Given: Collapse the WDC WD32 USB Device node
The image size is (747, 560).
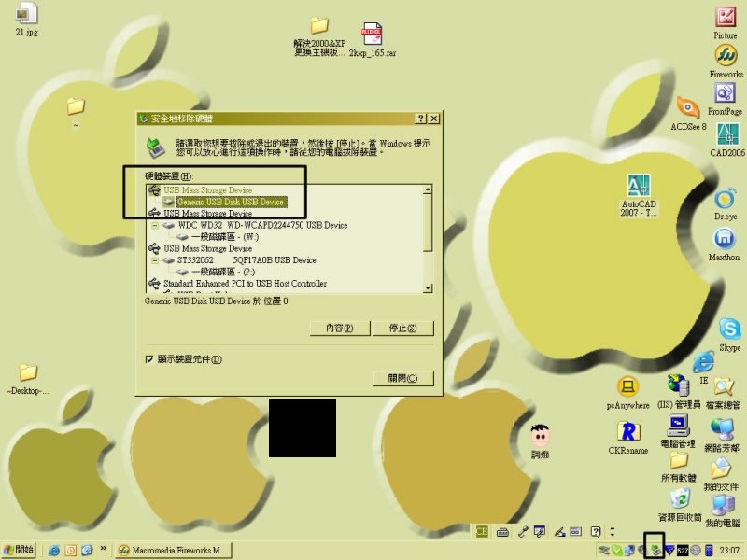Looking at the screenshot, I should 155,225.
